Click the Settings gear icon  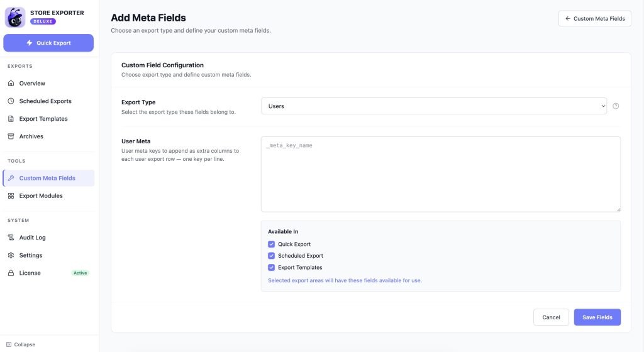point(11,255)
